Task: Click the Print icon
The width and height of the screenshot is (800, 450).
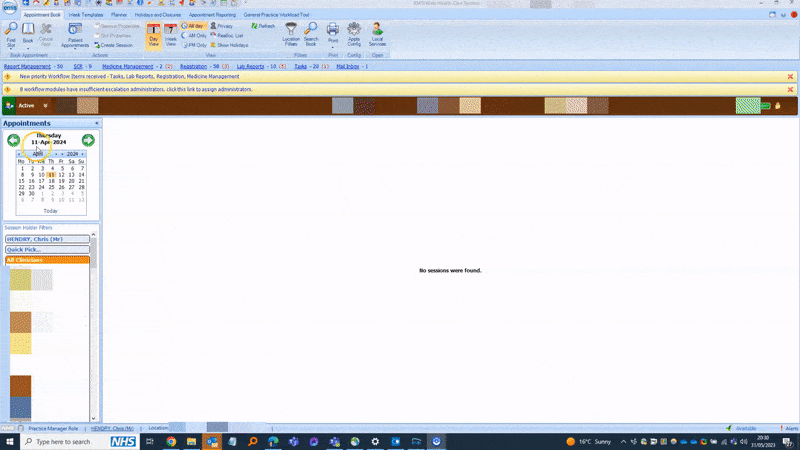Action: pyautogui.click(x=333, y=32)
